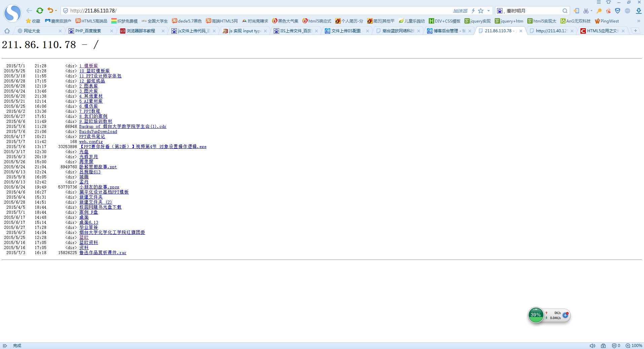The height and width of the screenshot is (349, 644).
Task: Open the 1 模板库 directory
Action: pos(88,66)
